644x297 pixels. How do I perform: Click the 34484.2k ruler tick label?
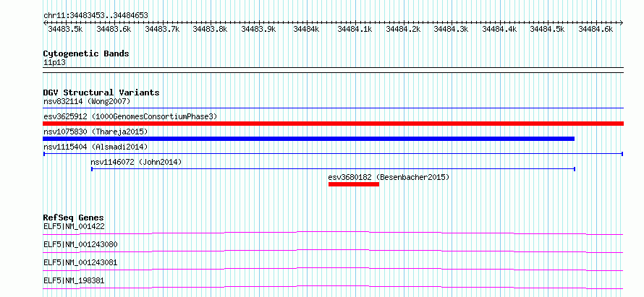point(403,29)
